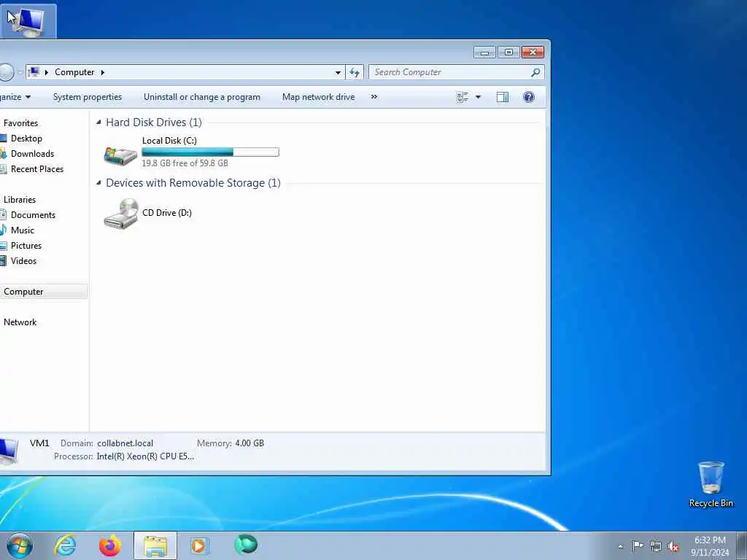The height and width of the screenshot is (560, 747).
Task: Click Uninstall or change a program
Action: tap(202, 97)
